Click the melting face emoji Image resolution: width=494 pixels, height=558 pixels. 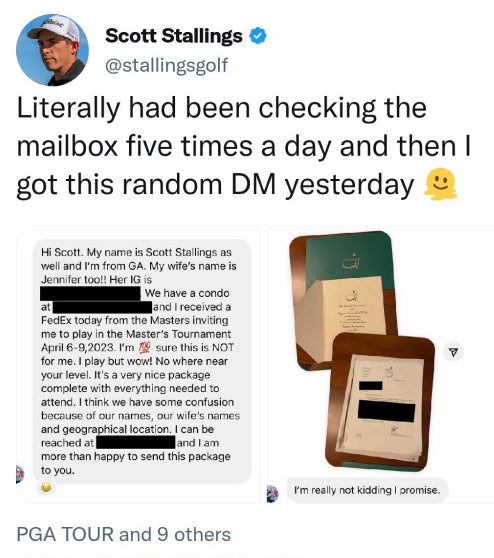click(440, 184)
